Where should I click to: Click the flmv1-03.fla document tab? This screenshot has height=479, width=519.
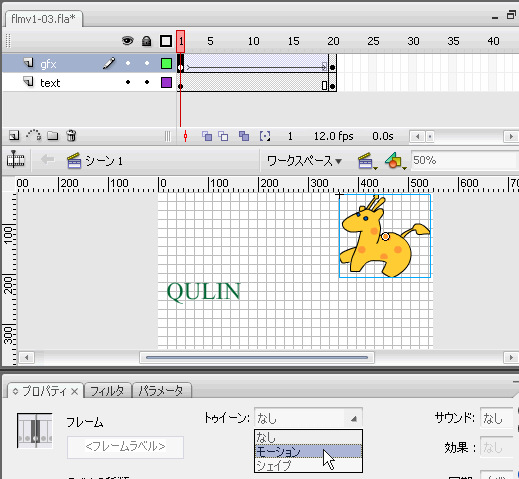[x=44, y=19]
